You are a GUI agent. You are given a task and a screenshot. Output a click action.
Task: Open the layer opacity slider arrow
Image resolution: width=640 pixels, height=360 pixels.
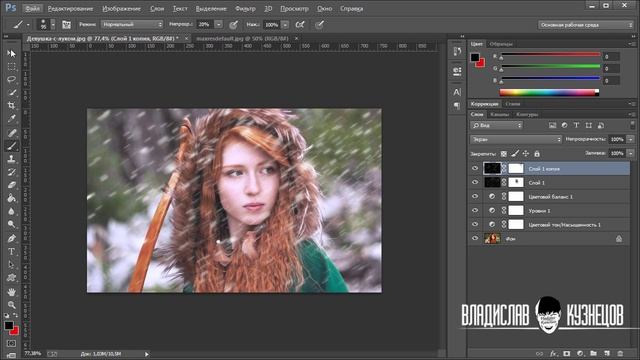click(631, 140)
